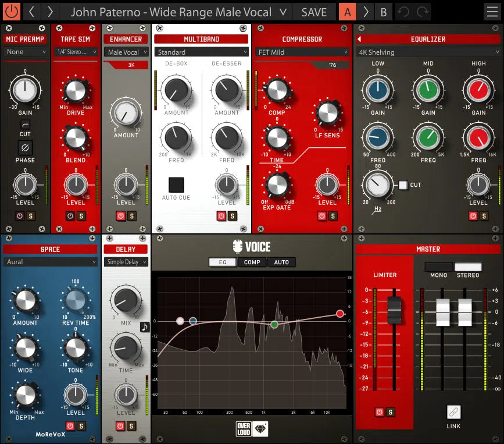Enable the Equalizer CUT checkbox
The height and width of the screenshot is (444, 504).
[x=403, y=185]
